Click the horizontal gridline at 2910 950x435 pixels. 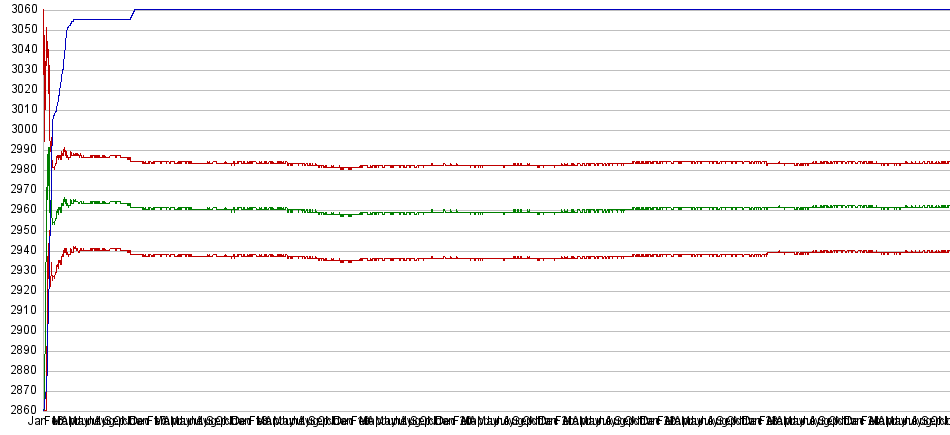[x=500, y=310]
